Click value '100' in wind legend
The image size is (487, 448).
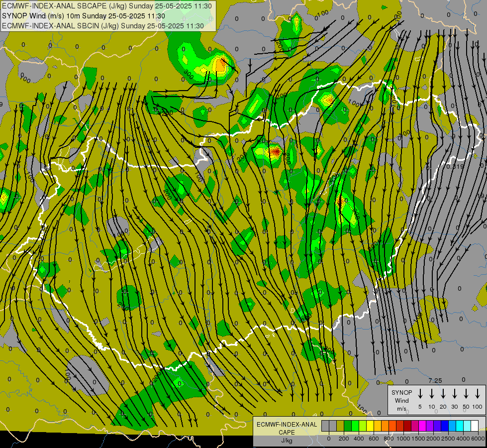[x=478, y=407]
